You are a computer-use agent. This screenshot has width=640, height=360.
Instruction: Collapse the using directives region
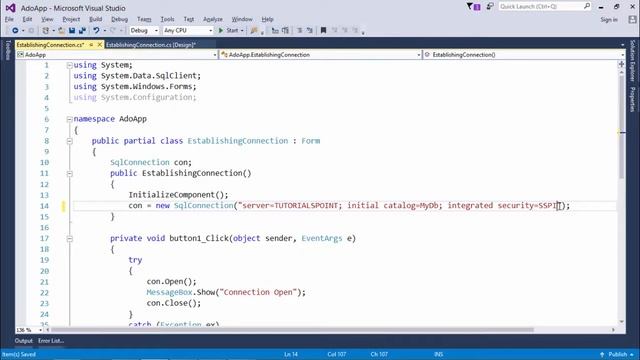69,65
